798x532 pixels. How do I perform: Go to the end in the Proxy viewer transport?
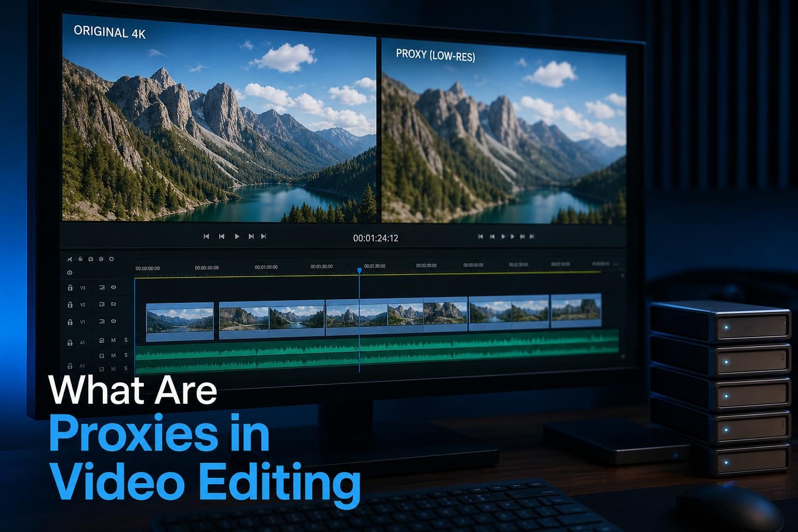531,237
